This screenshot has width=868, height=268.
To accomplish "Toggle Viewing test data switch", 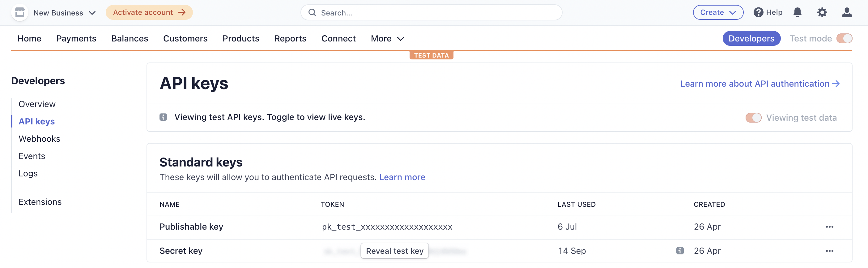I will (x=753, y=118).
